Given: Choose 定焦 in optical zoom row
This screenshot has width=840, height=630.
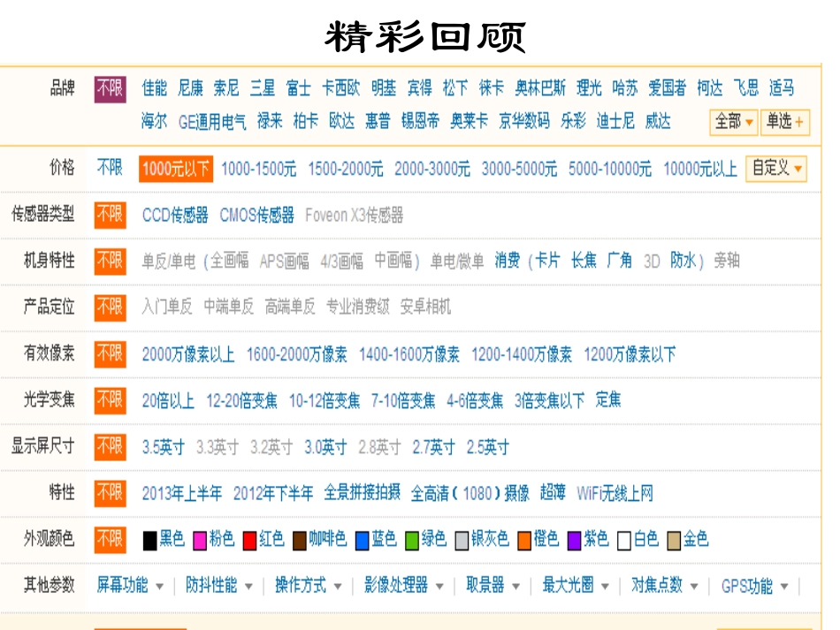Looking at the screenshot, I should point(608,400).
